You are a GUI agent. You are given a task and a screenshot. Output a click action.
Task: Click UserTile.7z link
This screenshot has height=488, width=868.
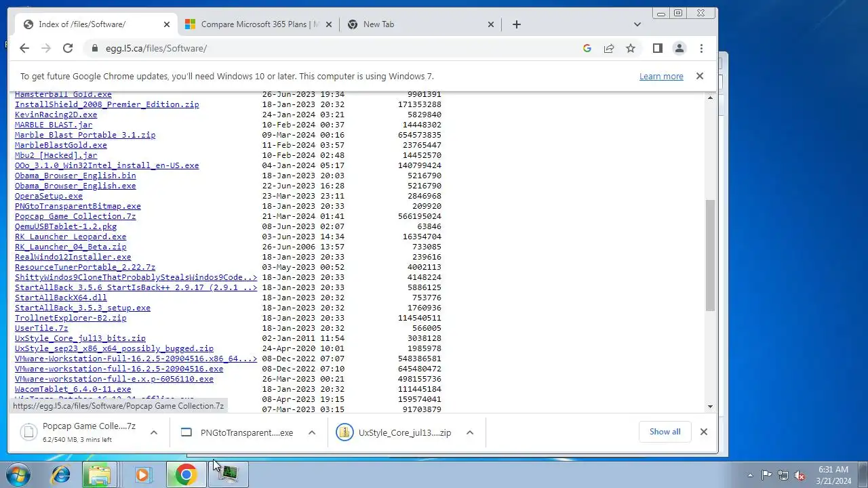coord(41,328)
